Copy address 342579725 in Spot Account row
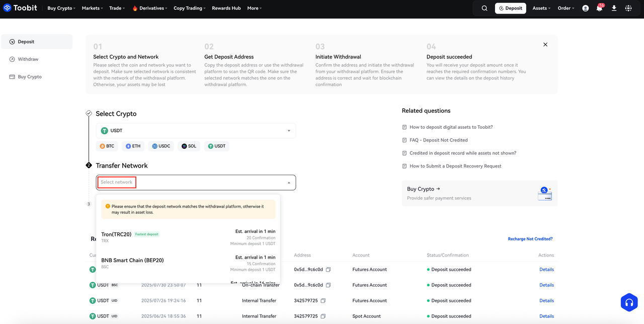This screenshot has width=644, height=324. click(x=323, y=316)
